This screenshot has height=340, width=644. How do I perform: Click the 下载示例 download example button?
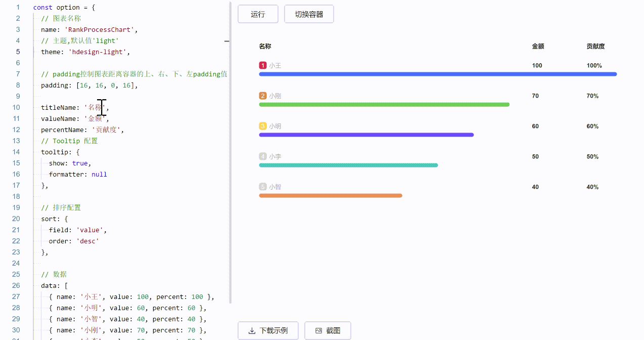pos(268,330)
